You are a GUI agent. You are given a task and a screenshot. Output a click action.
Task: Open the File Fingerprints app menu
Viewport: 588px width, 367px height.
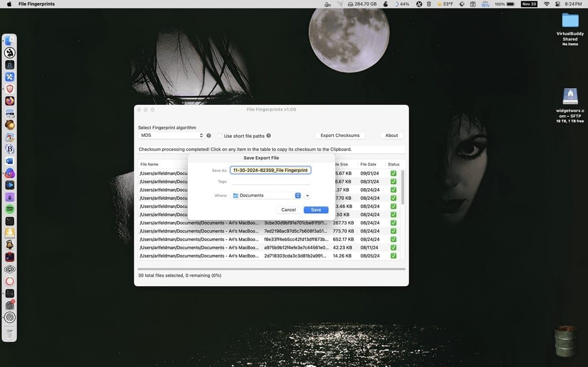tap(36, 4)
